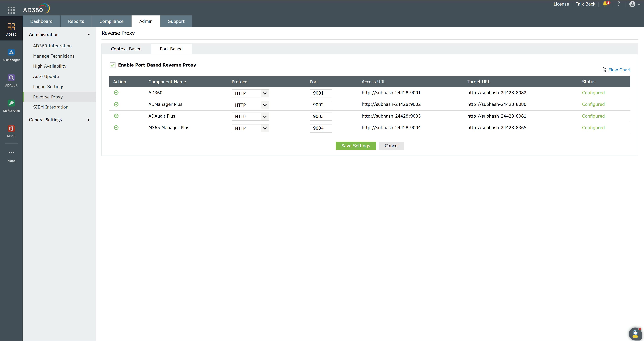Open High Availability settings
644x341 pixels.
pyautogui.click(x=50, y=66)
